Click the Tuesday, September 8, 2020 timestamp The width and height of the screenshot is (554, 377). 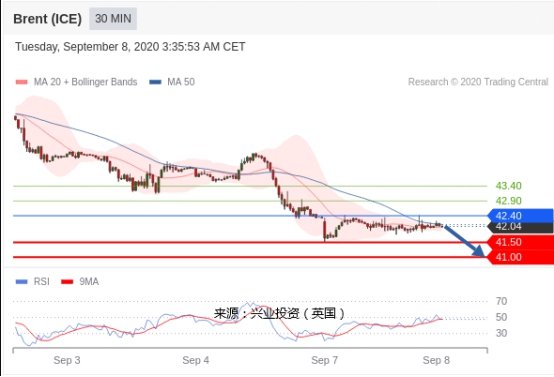(x=130, y=47)
